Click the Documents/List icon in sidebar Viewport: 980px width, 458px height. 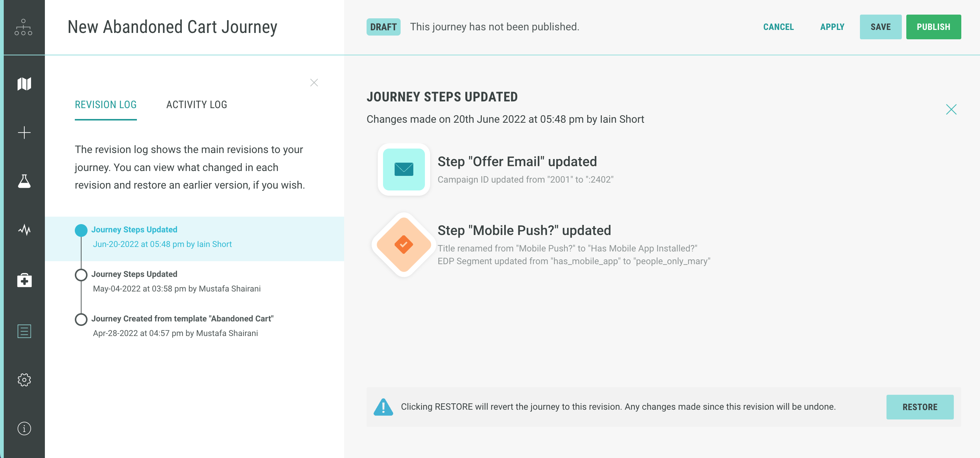(25, 330)
